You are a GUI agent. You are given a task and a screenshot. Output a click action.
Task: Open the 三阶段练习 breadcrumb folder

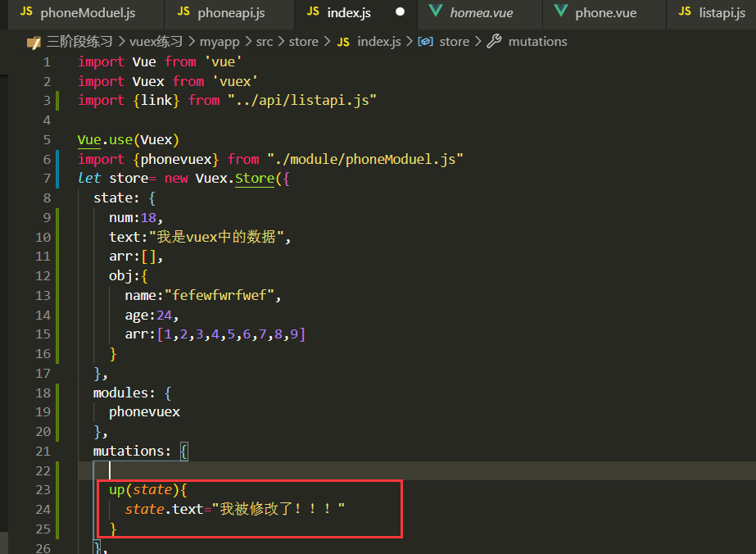pyautogui.click(x=79, y=42)
